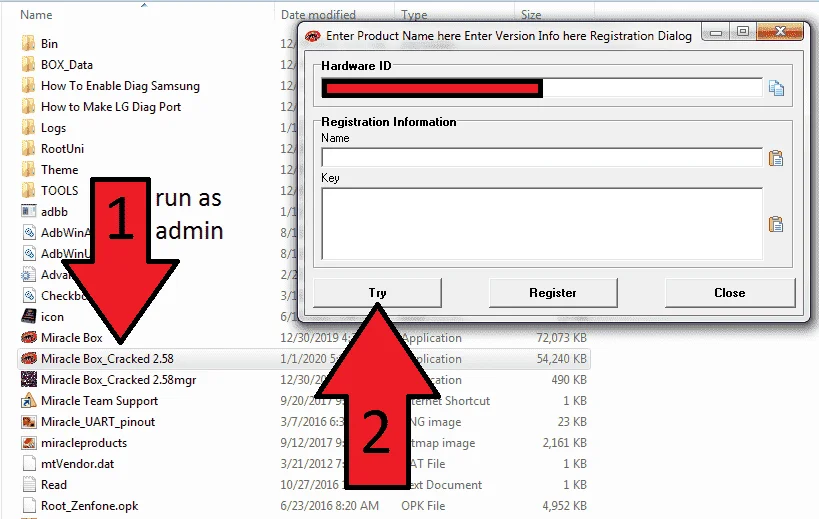Select How To Enable Diag Samsung folder icon
This screenshot has width=819, height=519.
pyautogui.click(x=28, y=86)
